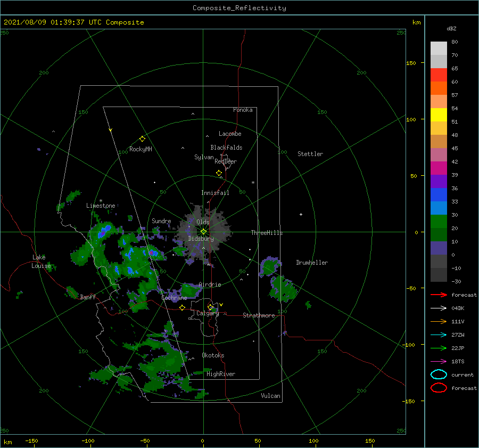Click the Limestone label
The width and height of the screenshot is (479, 448).
click(101, 206)
